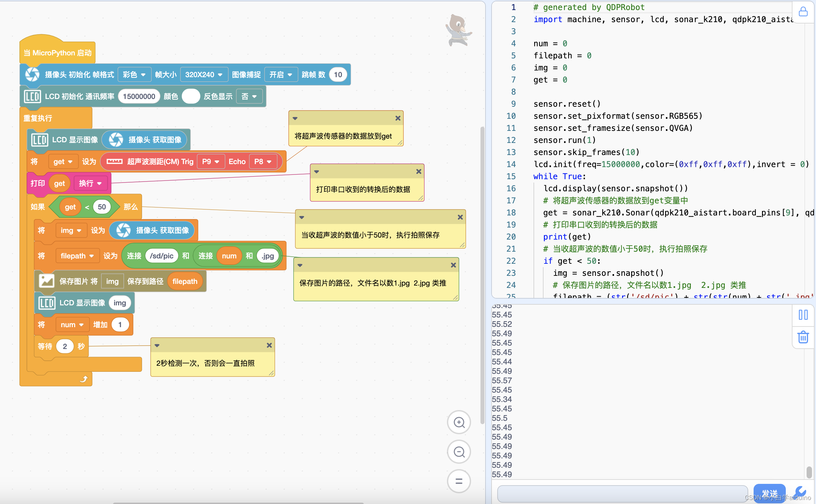The height and width of the screenshot is (504, 816).
Task: Click the LCD icon in the LCD init block
Action: 33,97
